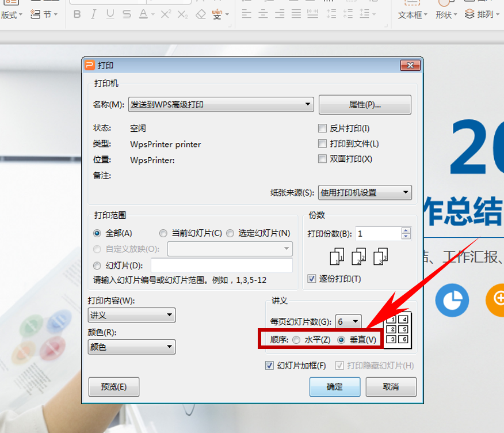This screenshot has height=433, width=504.
Task: Open the 文本框 text box dropdown
Action: [413, 15]
